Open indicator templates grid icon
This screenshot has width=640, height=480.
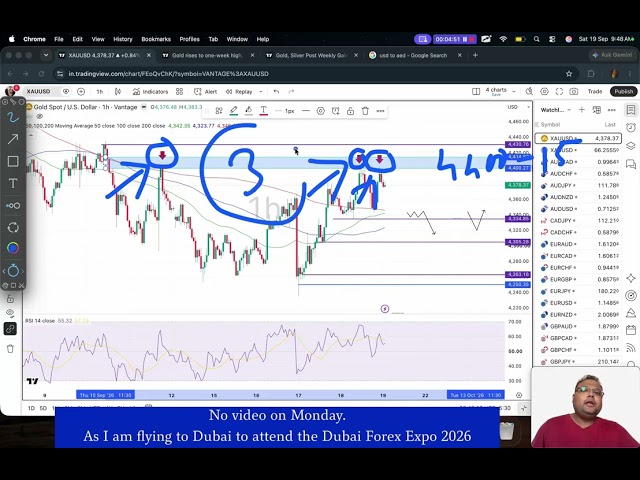(179, 91)
